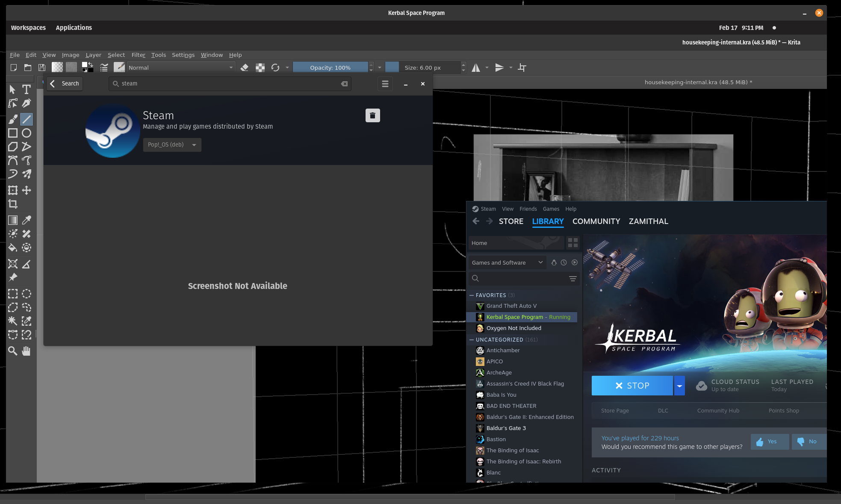841x504 pixels.
Task: Select the Move tool in Krita
Action: [x=27, y=190]
